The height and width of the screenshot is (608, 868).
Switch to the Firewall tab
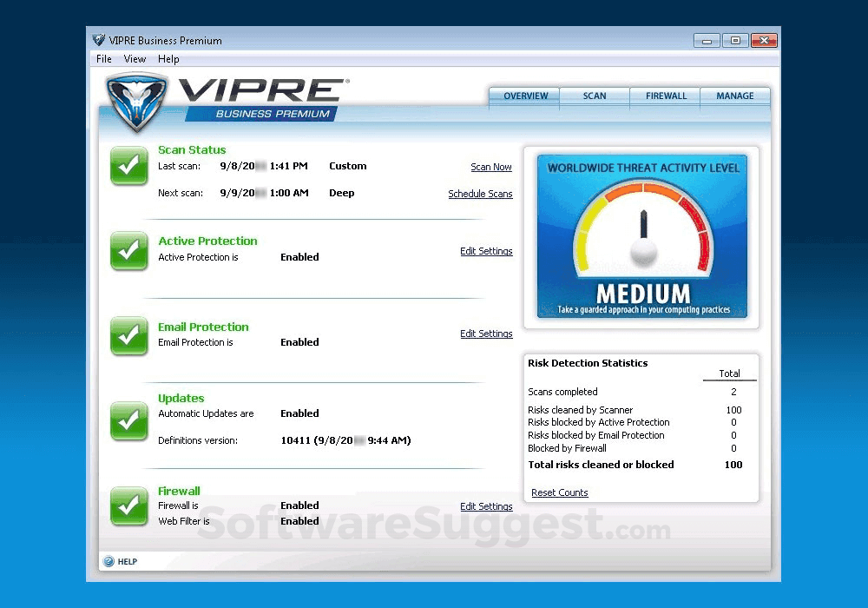664,96
